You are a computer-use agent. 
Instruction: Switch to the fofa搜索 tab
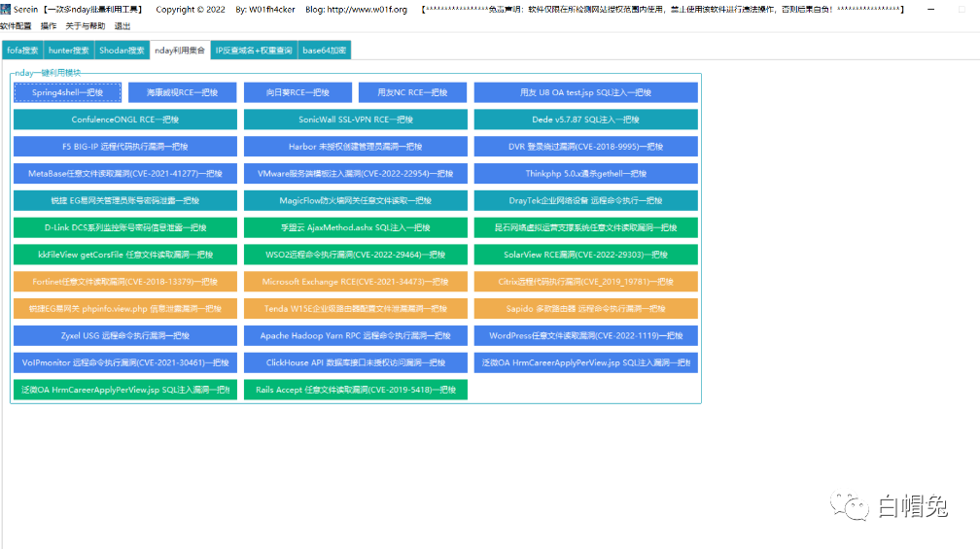[x=22, y=50]
